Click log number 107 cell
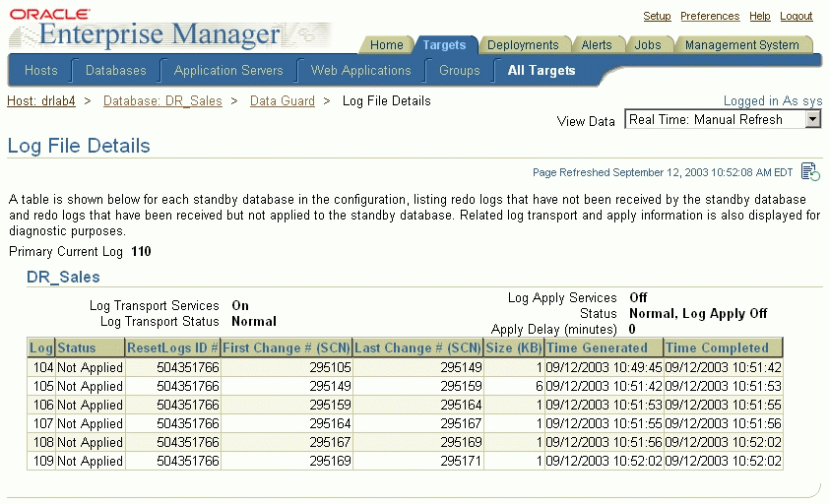 (x=42, y=423)
